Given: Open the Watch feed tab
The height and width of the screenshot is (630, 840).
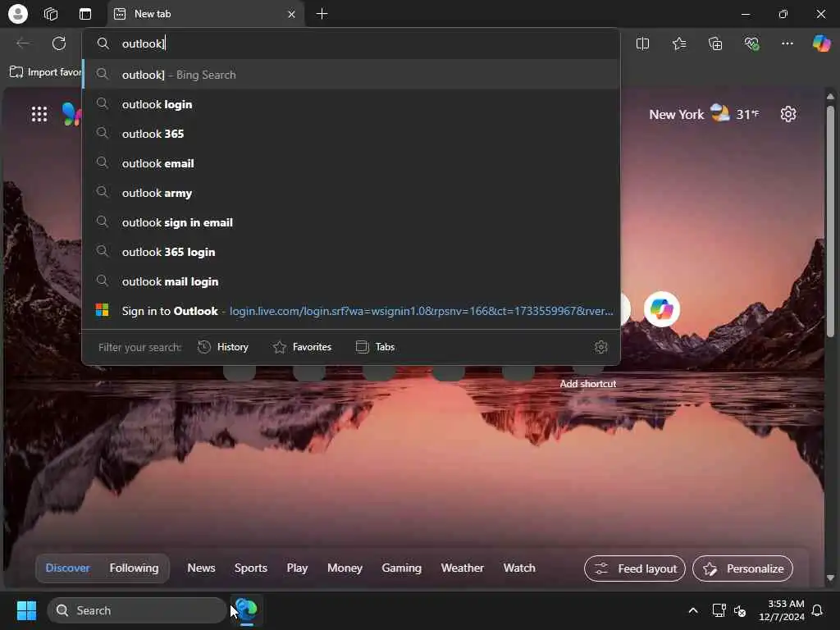Looking at the screenshot, I should [x=519, y=568].
